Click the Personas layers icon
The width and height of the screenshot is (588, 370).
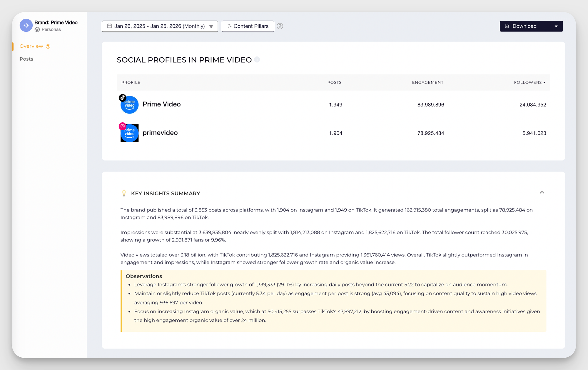(37, 30)
